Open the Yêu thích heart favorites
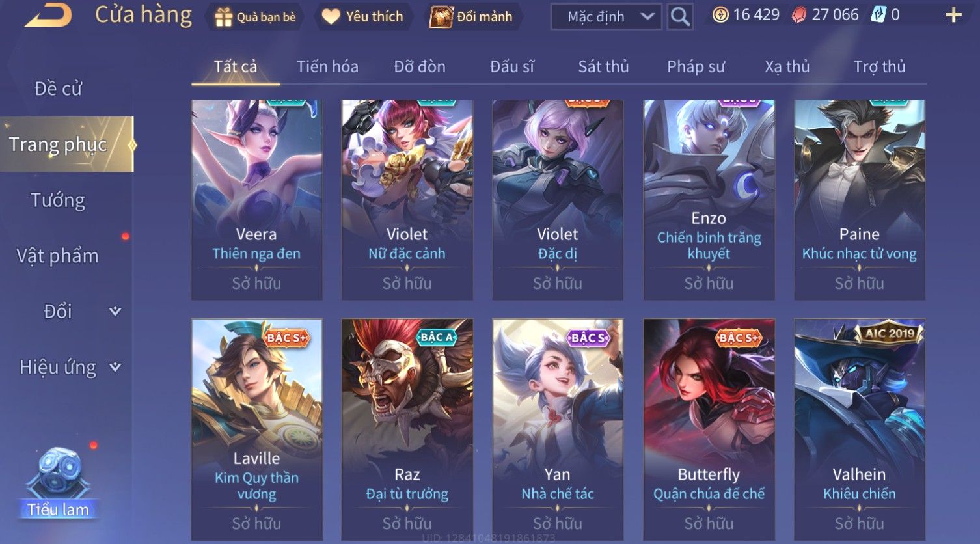The width and height of the screenshot is (980, 544). coord(331,17)
